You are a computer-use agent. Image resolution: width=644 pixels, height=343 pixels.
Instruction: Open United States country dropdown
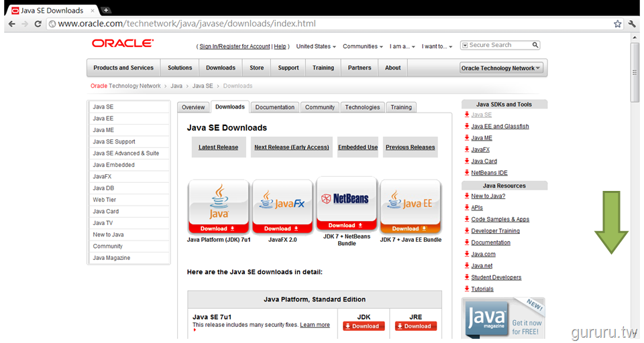(x=316, y=46)
